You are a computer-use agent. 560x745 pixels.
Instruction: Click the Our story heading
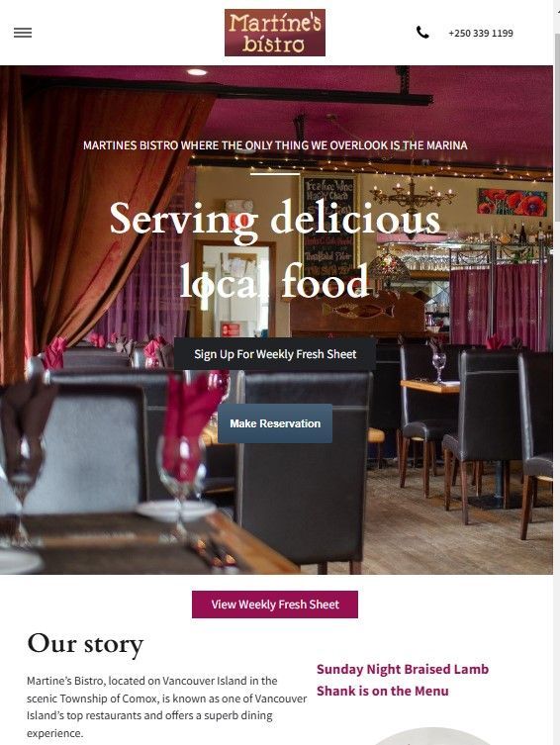(x=85, y=645)
